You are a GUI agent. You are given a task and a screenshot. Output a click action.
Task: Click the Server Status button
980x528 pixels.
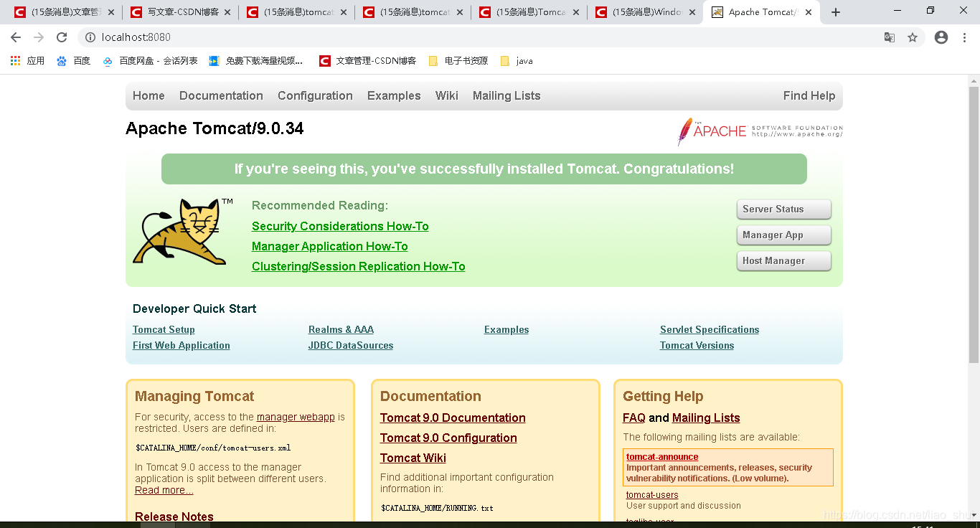783,209
